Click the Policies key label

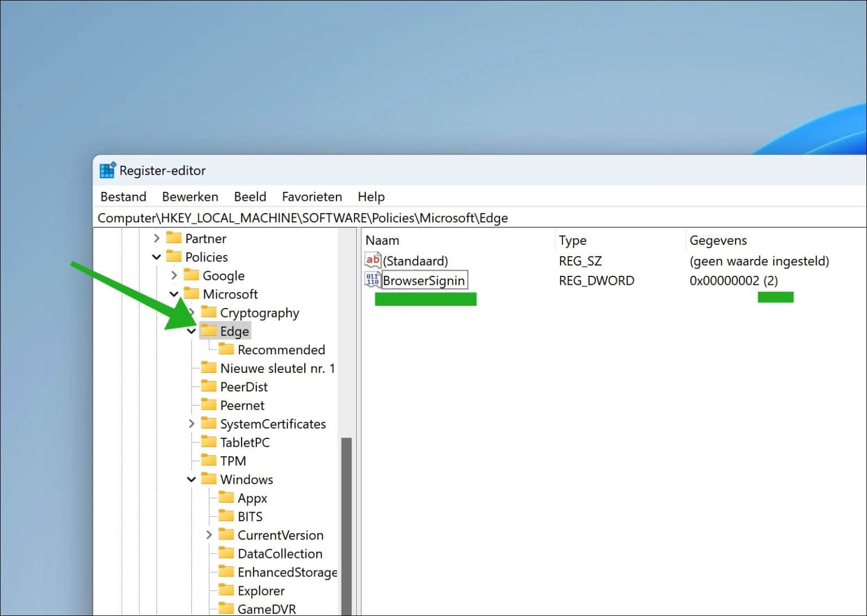click(x=207, y=257)
